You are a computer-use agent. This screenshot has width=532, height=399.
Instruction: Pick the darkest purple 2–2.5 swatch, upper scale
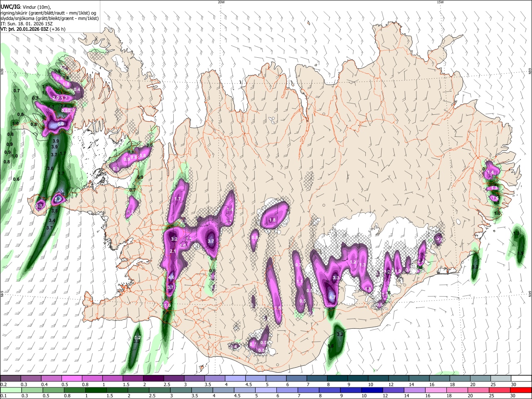click(153, 378)
